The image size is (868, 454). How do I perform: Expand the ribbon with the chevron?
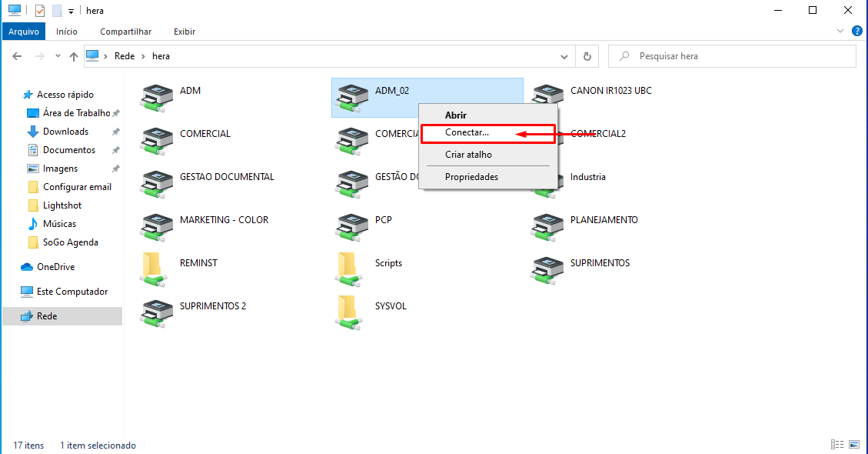point(840,32)
